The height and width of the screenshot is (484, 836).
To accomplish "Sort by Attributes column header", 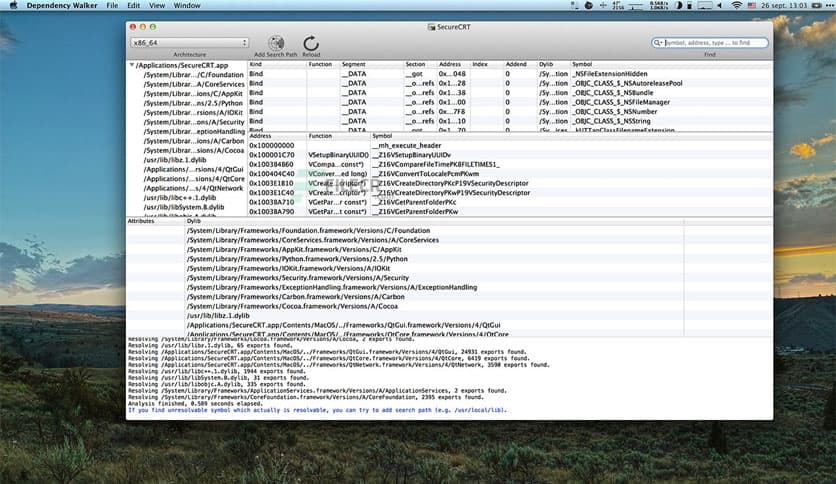I will point(156,221).
